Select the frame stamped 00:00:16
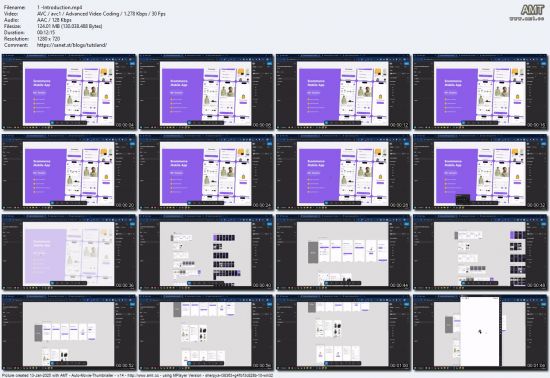The image size is (550, 378). click(481, 92)
